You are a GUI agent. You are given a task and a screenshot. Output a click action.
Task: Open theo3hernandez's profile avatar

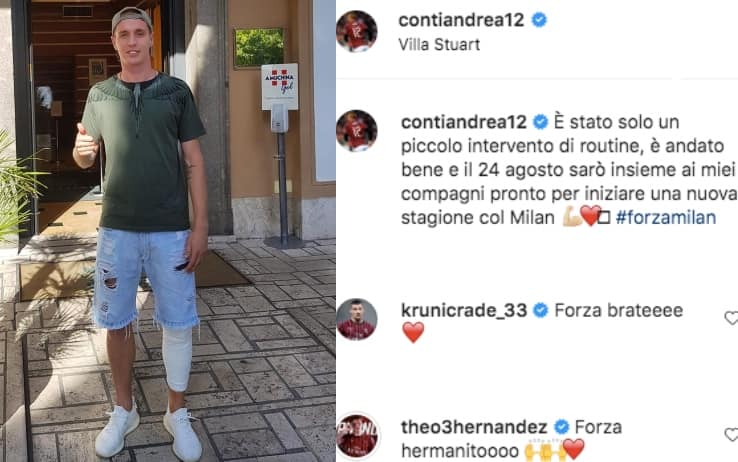(356, 435)
